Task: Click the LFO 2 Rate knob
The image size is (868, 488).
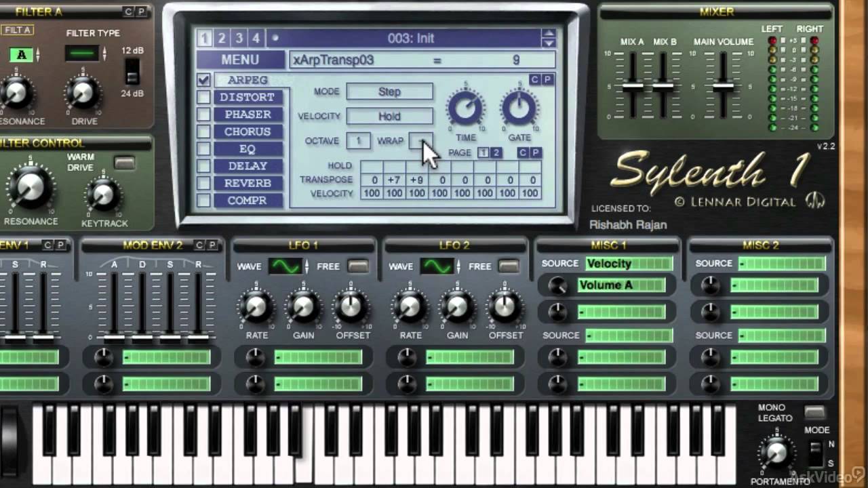Action: point(410,308)
